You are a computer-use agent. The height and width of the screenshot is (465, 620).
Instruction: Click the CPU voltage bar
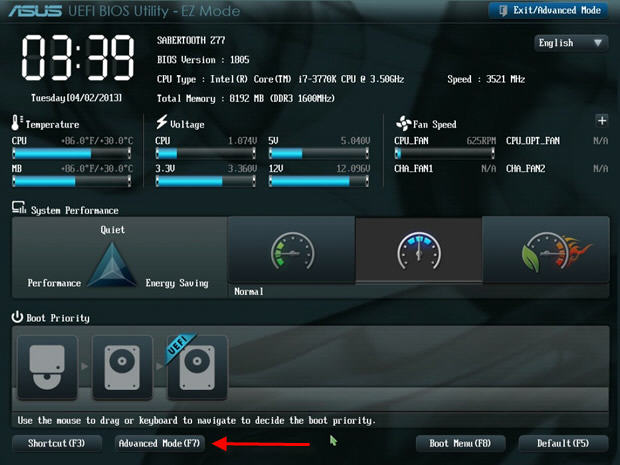pyautogui.click(x=206, y=153)
